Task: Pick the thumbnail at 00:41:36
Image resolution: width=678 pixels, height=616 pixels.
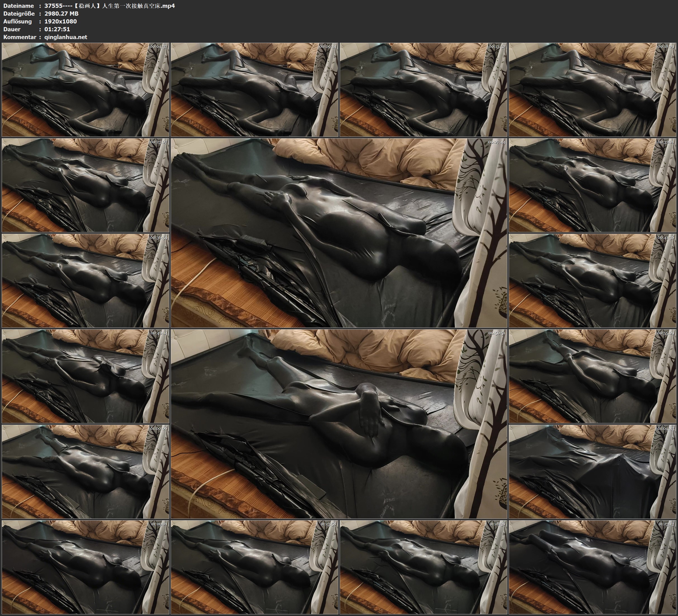Action: (592, 280)
